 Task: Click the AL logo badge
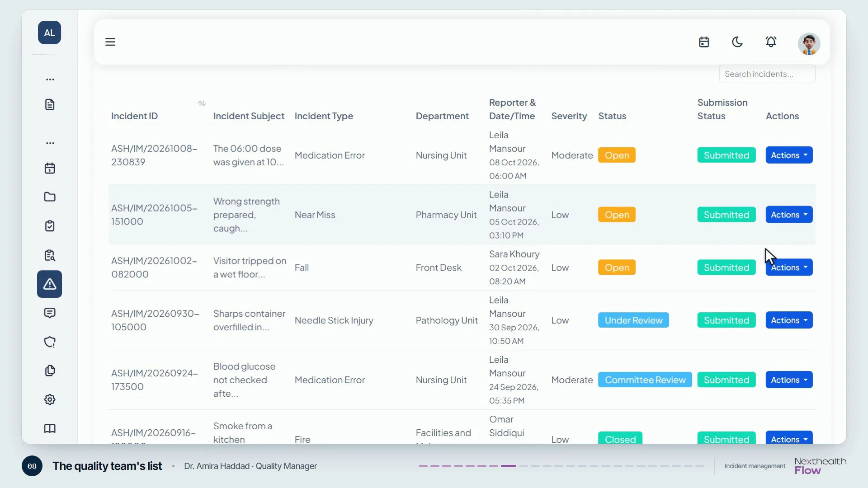coord(49,33)
